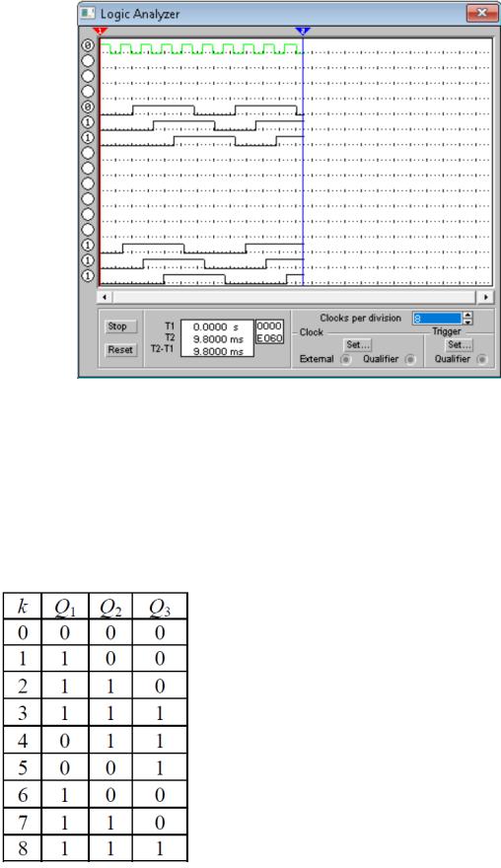This screenshot has width=501, height=868.
Task: Click the T1 time value 0.0000 s
Action: point(215,327)
